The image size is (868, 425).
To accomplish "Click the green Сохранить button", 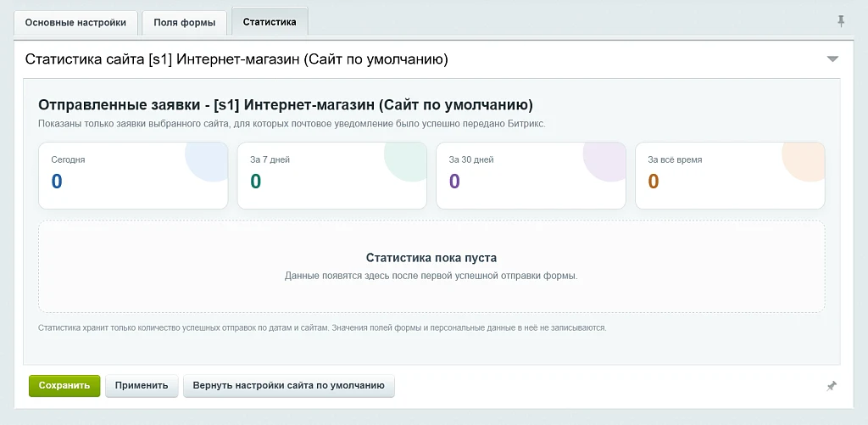I will pos(64,386).
